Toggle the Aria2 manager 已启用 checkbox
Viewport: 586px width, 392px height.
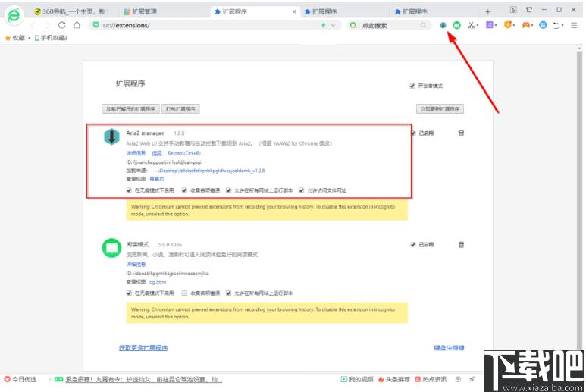coord(413,133)
